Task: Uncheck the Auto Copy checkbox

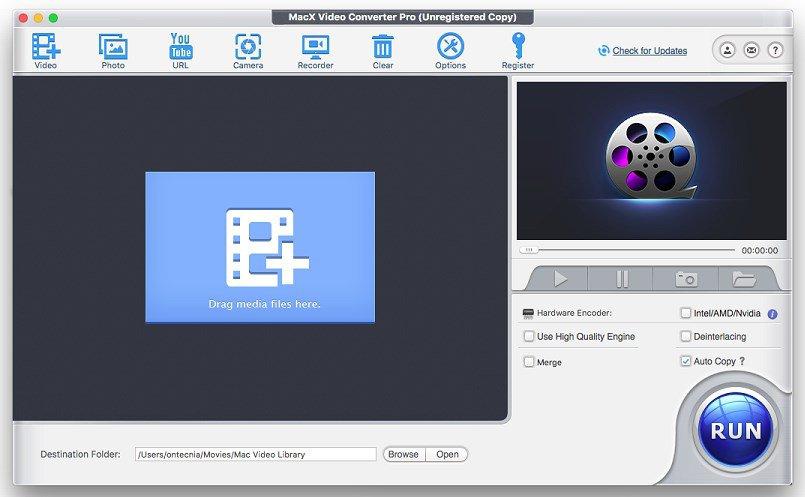Action: click(685, 361)
